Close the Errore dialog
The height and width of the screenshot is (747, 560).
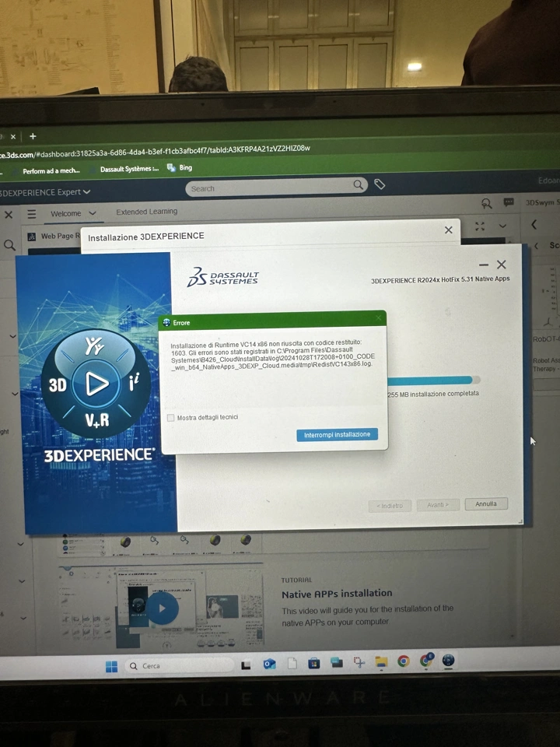[379, 317]
